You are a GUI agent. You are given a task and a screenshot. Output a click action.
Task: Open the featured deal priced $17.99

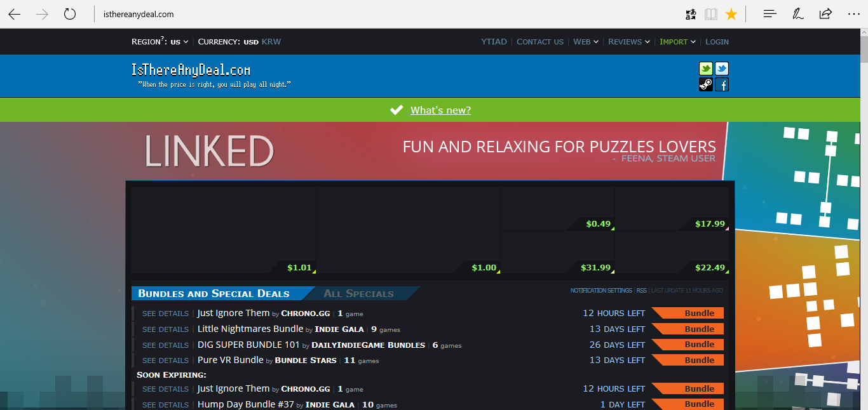click(x=672, y=208)
